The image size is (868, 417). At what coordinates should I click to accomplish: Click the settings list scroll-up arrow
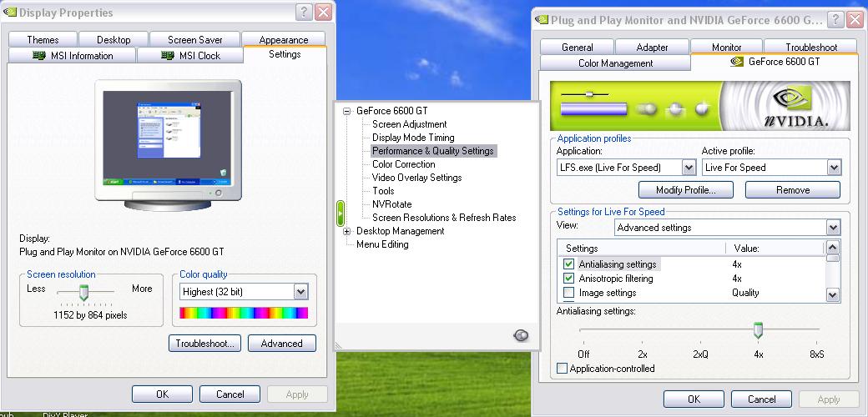click(x=833, y=248)
